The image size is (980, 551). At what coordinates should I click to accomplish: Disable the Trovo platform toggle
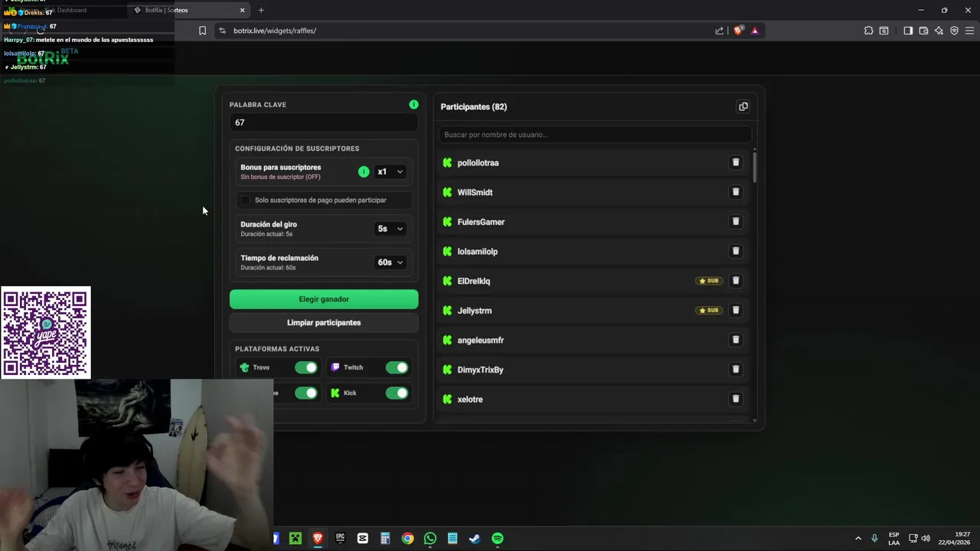pos(306,367)
